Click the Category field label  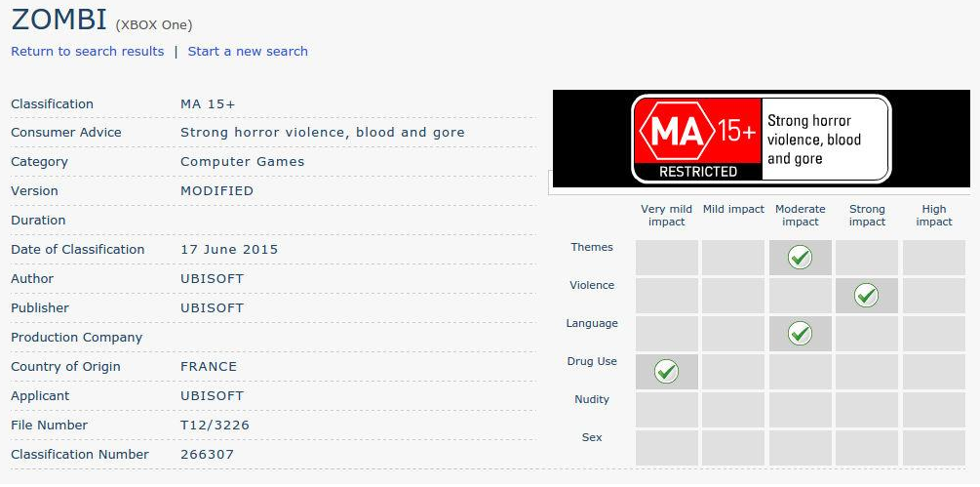39,162
